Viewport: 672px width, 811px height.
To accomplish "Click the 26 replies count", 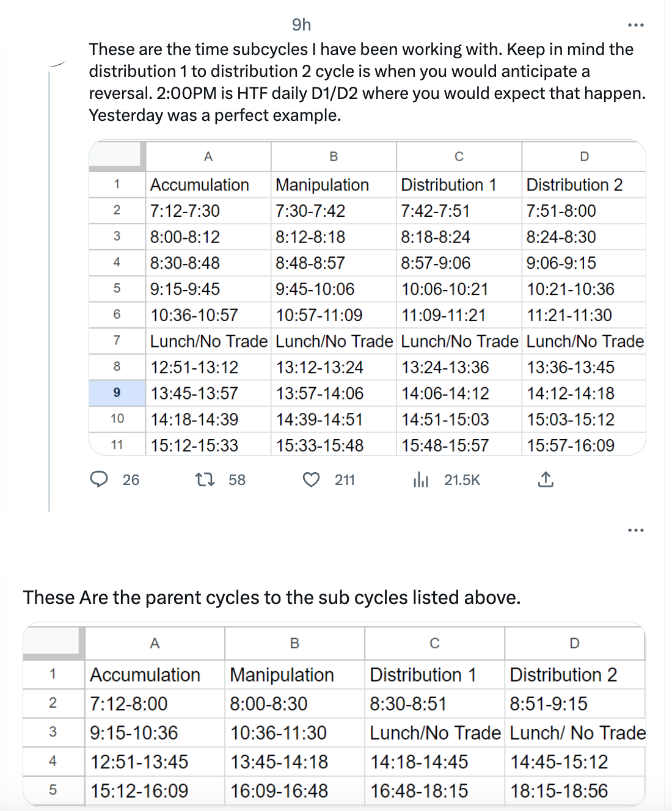I will click(x=131, y=480).
